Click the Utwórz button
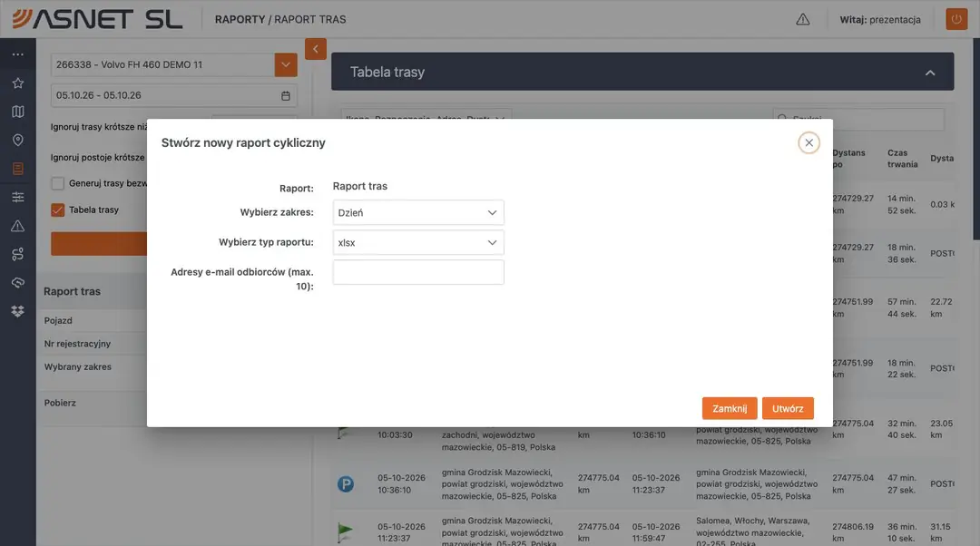980x546 pixels. pos(788,408)
